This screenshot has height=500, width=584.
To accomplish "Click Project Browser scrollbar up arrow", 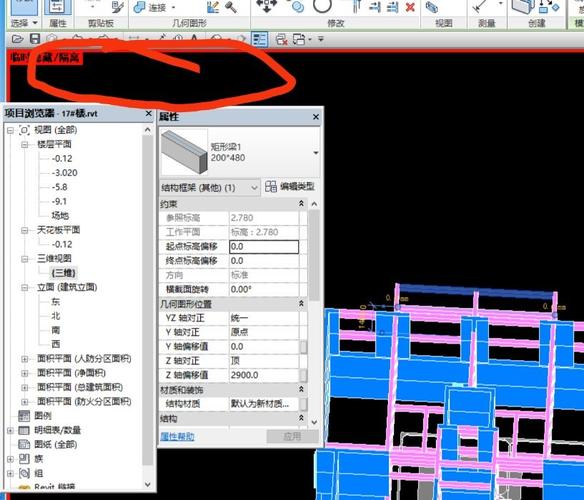I will tap(148, 130).
